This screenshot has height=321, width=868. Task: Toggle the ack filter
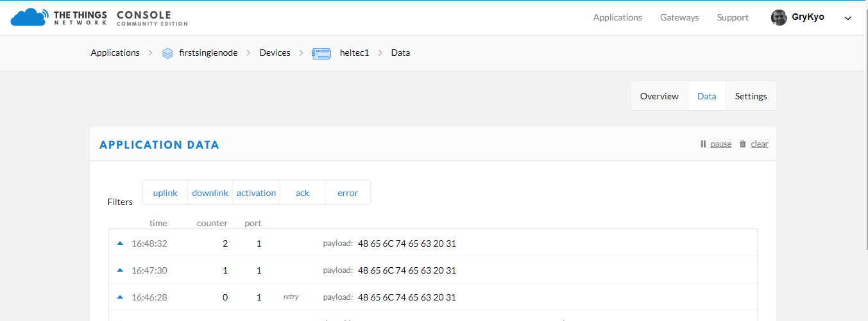click(302, 193)
